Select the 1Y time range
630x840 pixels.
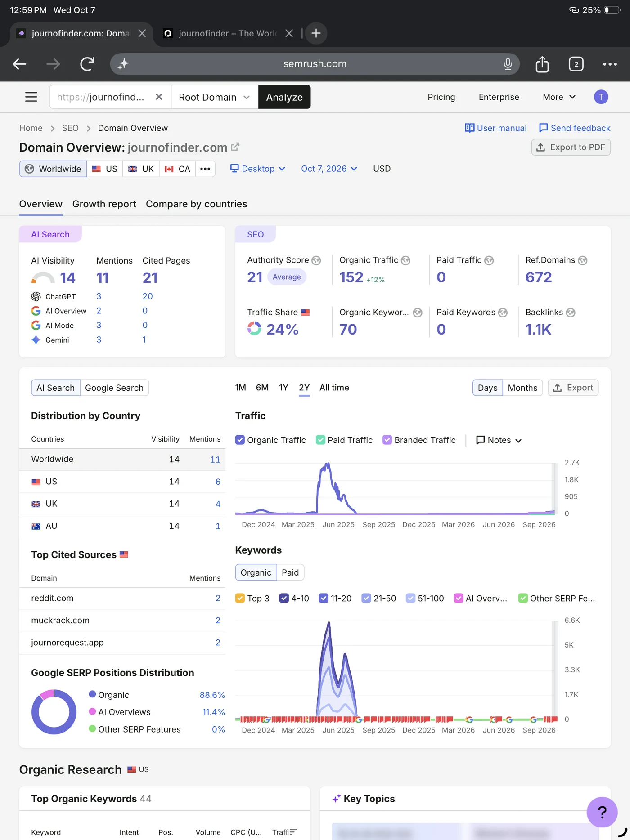pos(283,388)
